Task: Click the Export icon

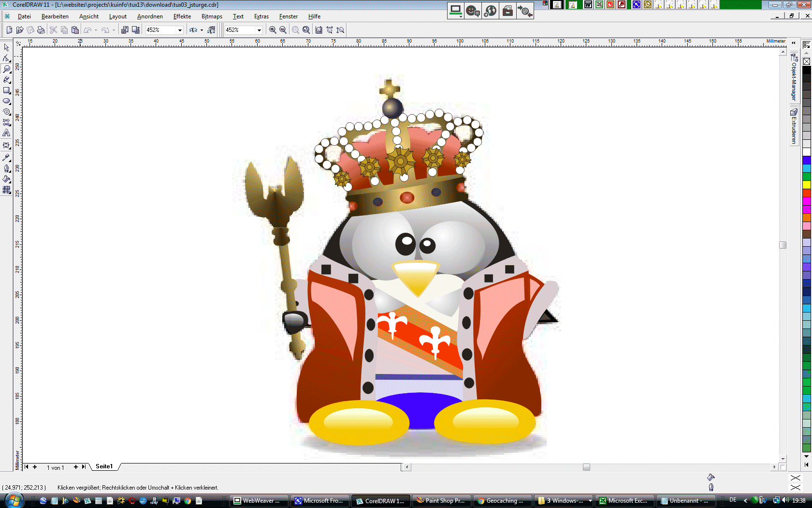Action: tap(136, 30)
